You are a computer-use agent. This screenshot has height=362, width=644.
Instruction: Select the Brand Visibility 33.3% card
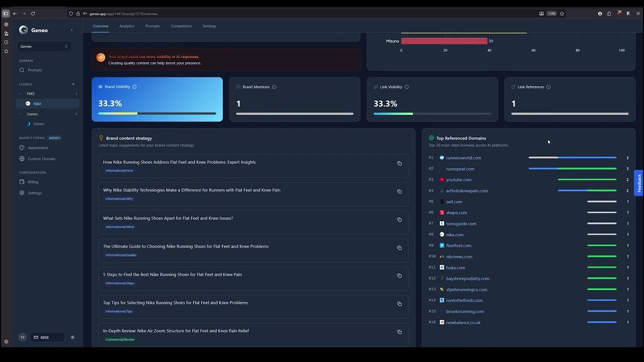[x=157, y=99]
